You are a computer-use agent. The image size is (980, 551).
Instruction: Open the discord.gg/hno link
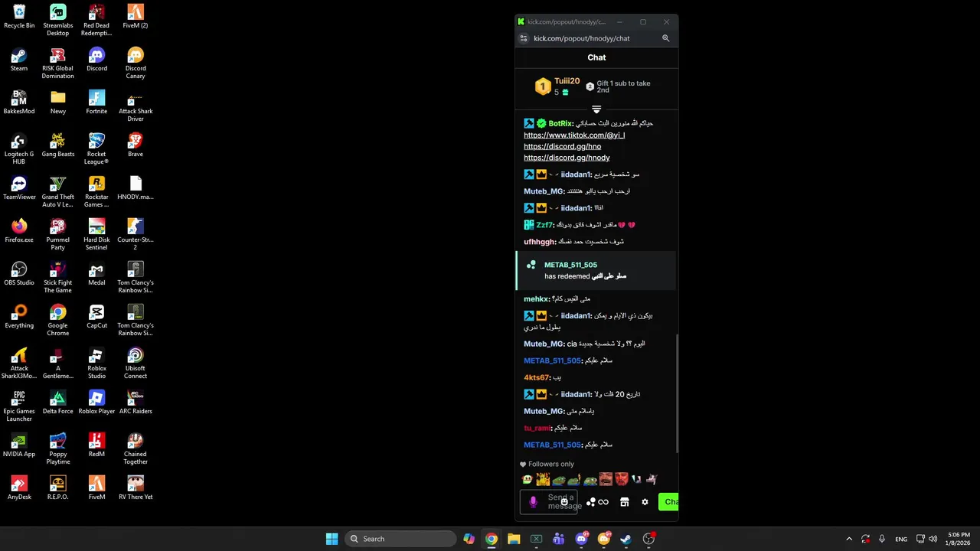pyautogui.click(x=562, y=146)
